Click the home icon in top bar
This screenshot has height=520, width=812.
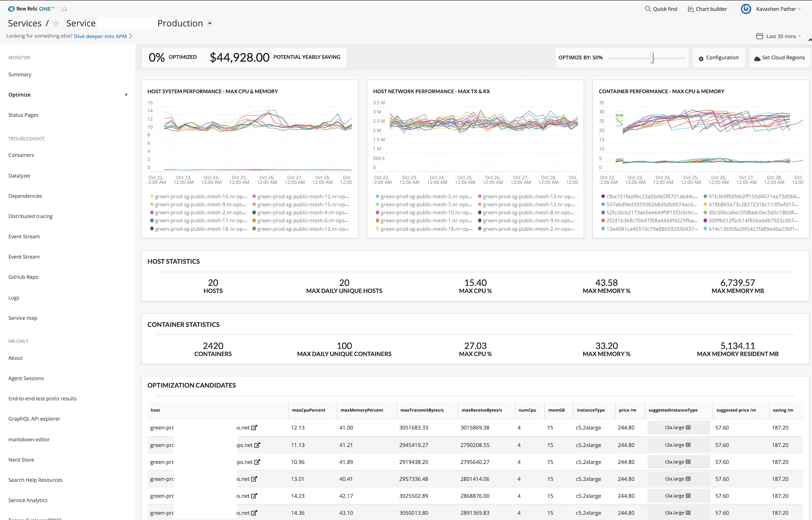(x=64, y=9)
